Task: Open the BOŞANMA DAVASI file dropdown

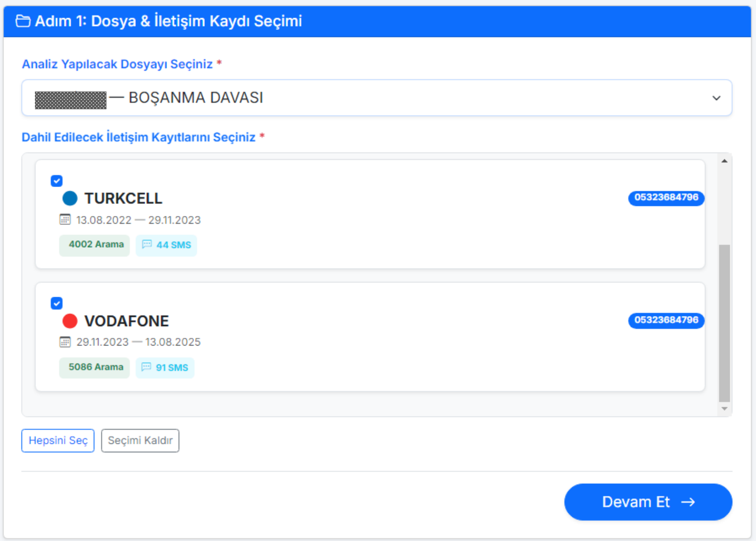Action: click(x=377, y=98)
